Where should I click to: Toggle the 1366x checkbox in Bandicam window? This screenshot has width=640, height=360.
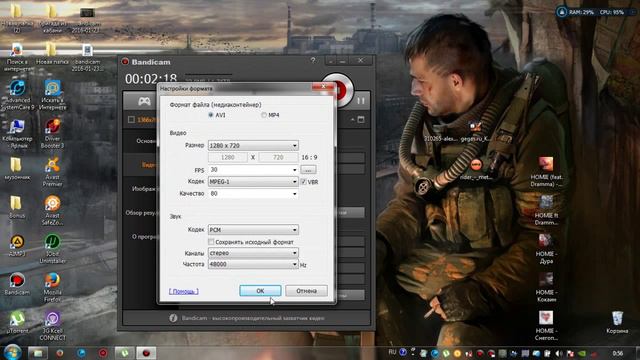[x=131, y=120]
